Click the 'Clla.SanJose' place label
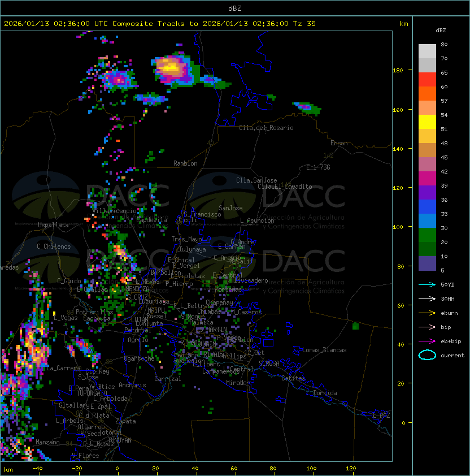470x476 pixels. [x=256, y=180]
